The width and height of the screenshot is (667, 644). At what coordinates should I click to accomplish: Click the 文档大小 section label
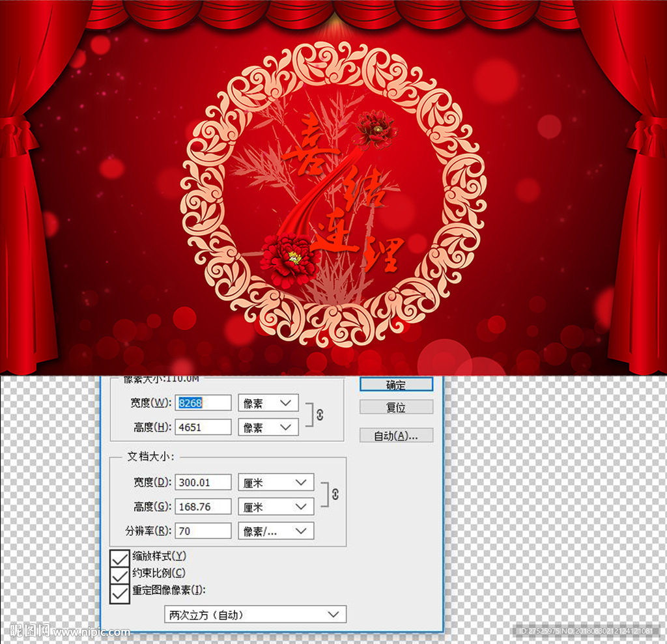tap(151, 456)
